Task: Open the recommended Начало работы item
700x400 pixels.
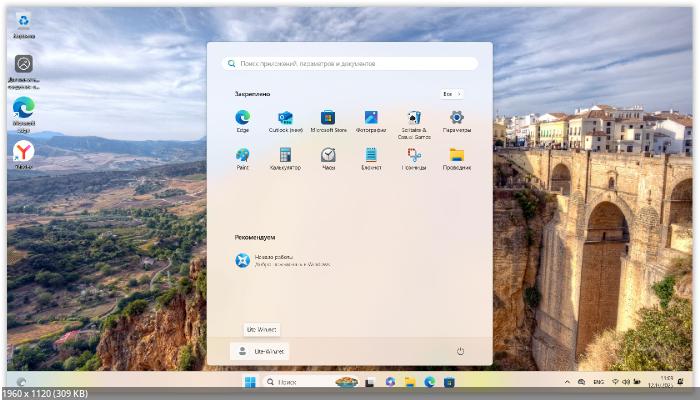Action: [280, 260]
